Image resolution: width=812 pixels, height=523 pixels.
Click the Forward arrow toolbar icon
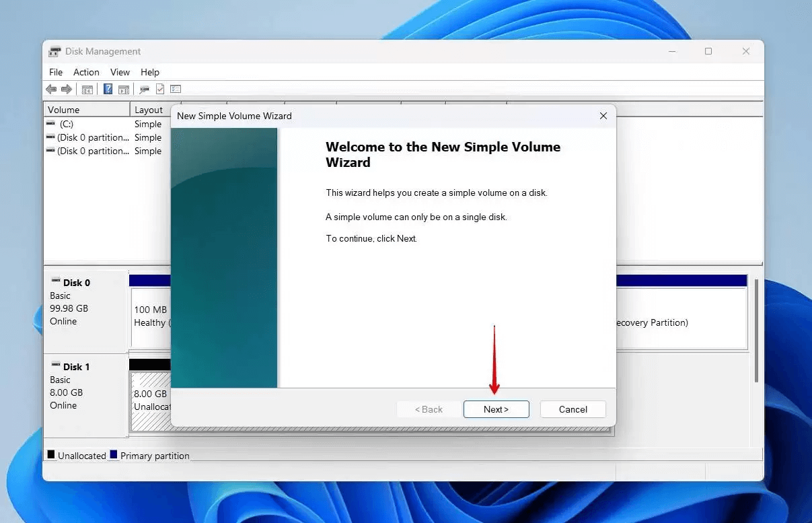coord(66,90)
